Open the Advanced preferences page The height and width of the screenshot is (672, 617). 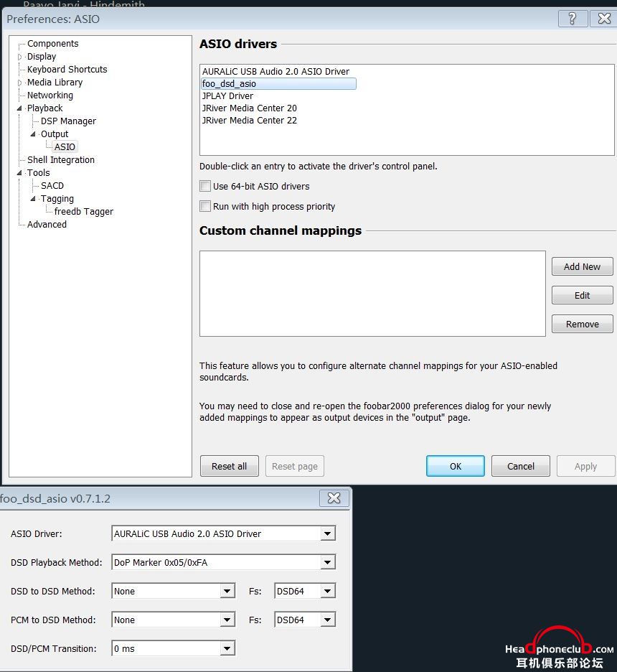coord(47,224)
